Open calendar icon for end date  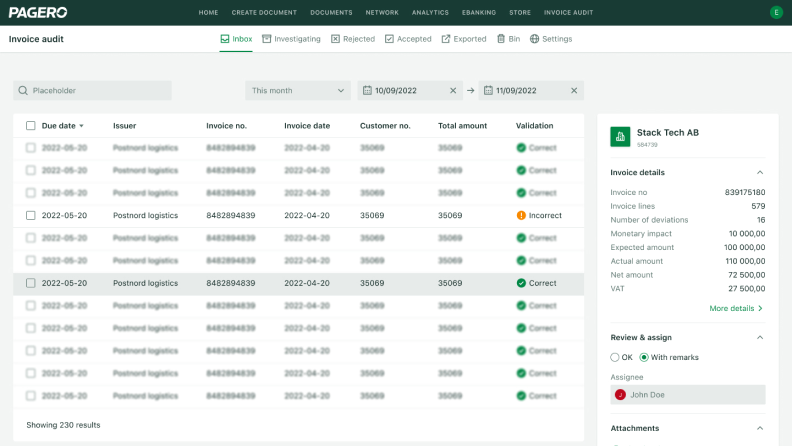[488, 91]
